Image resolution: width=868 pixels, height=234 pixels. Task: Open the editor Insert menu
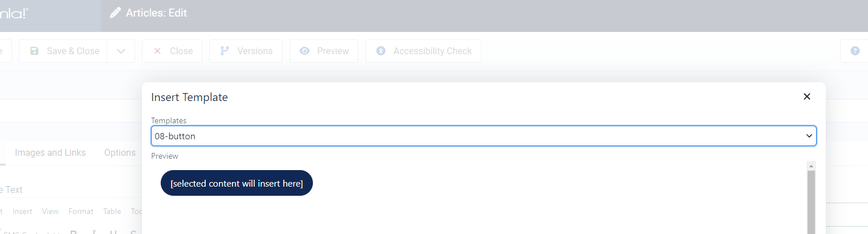pos(22,211)
